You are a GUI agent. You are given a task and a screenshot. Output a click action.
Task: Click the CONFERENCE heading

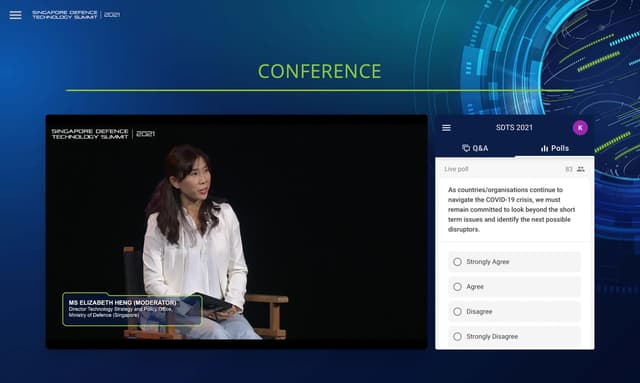(x=320, y=71)
